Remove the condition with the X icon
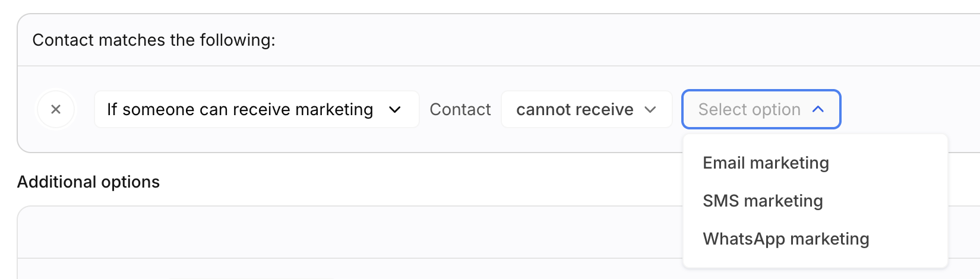The image size is (980, 279). point(56,109)
